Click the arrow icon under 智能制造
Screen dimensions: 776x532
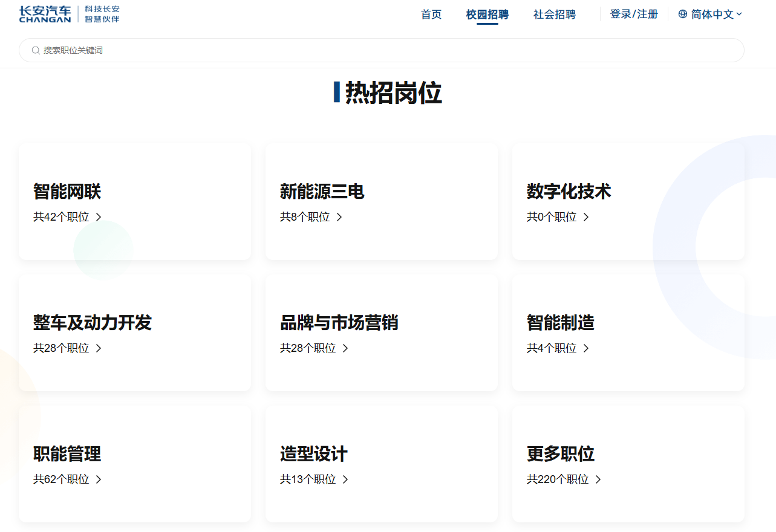pos(585,348)
